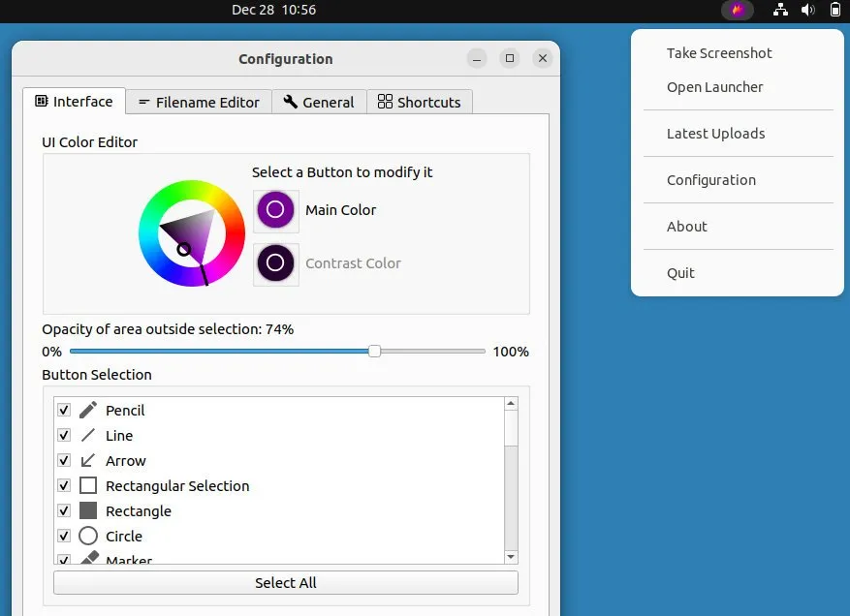Viewport: 850px width, 616px height.
Task: Toggle the Rectangular Selection checkbox
Action: pos(64,485)
